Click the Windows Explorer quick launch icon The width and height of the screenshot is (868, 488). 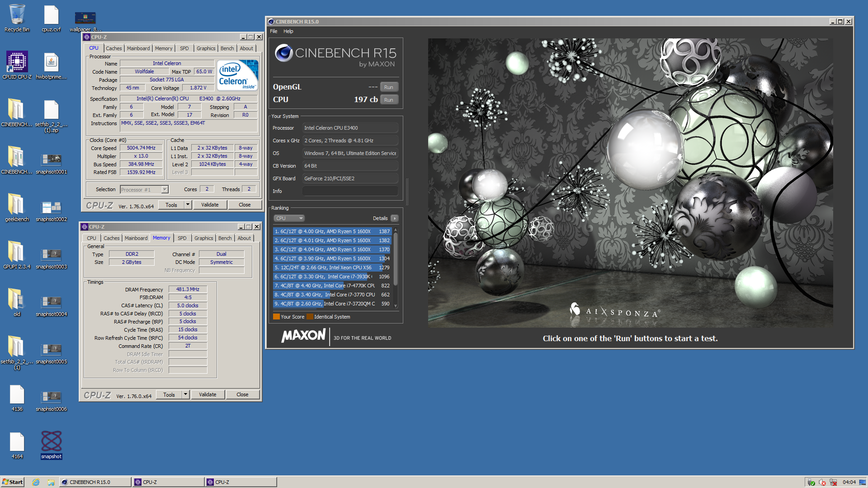point(51,482)
